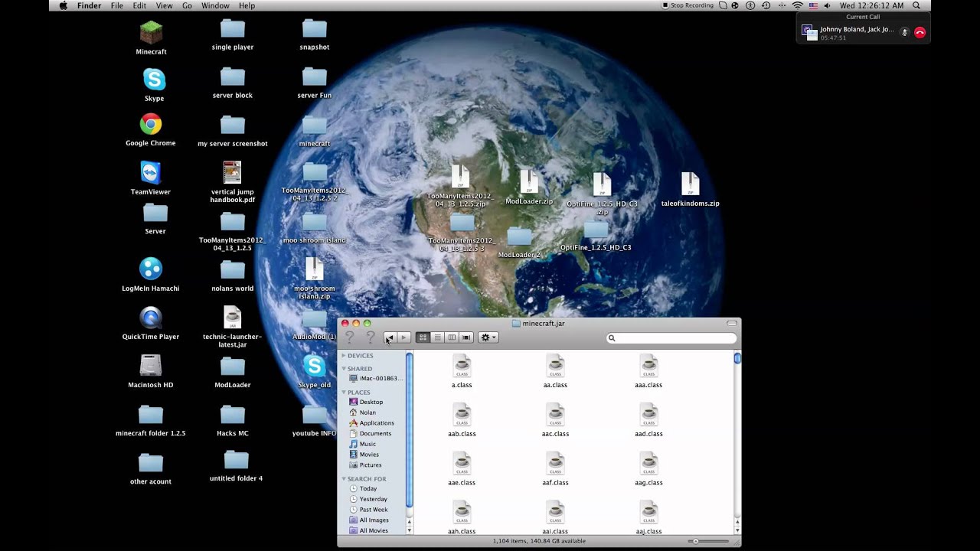Switch to Cover Flow view
Screen dimensions: 980x551
click(x=466, y=337)
